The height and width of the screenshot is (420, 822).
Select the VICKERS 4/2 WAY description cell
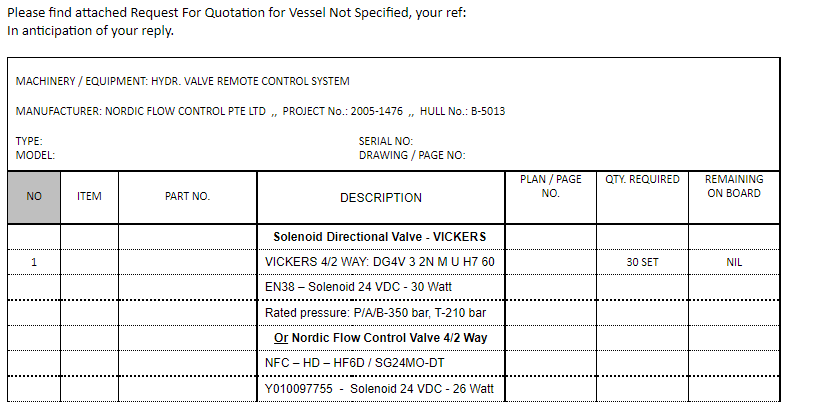coord(380,262)
